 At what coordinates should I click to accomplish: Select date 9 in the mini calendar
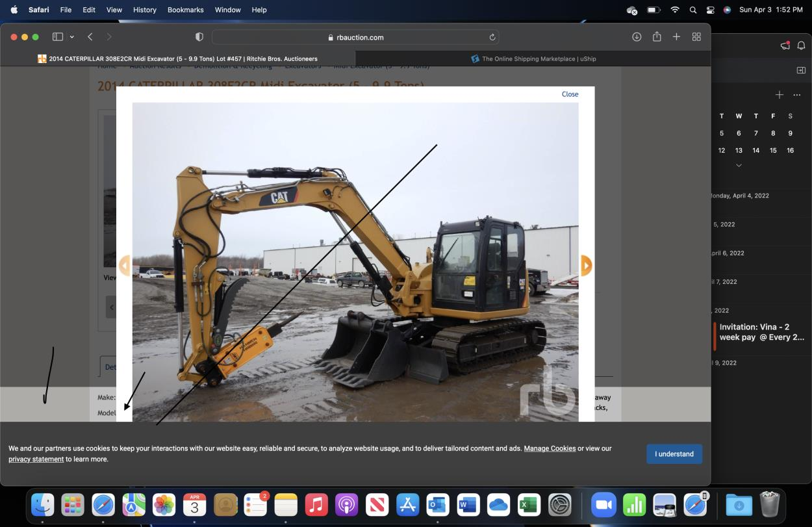point(790,133)
